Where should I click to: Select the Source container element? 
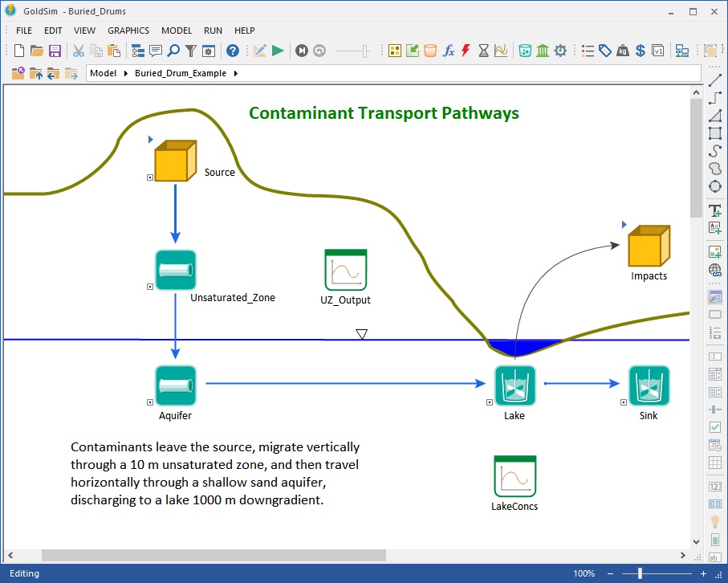coord(176,161)
